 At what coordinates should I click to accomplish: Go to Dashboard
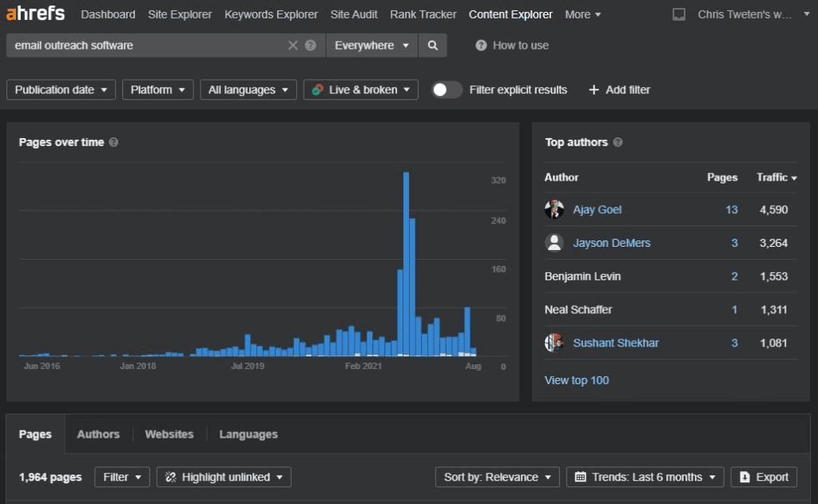[108, 14]
